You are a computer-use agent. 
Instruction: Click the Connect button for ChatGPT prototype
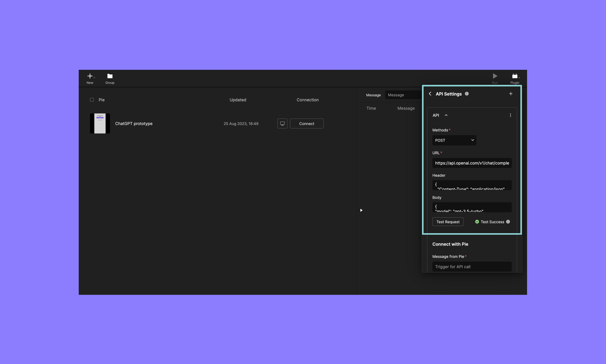tap(306, 123)
